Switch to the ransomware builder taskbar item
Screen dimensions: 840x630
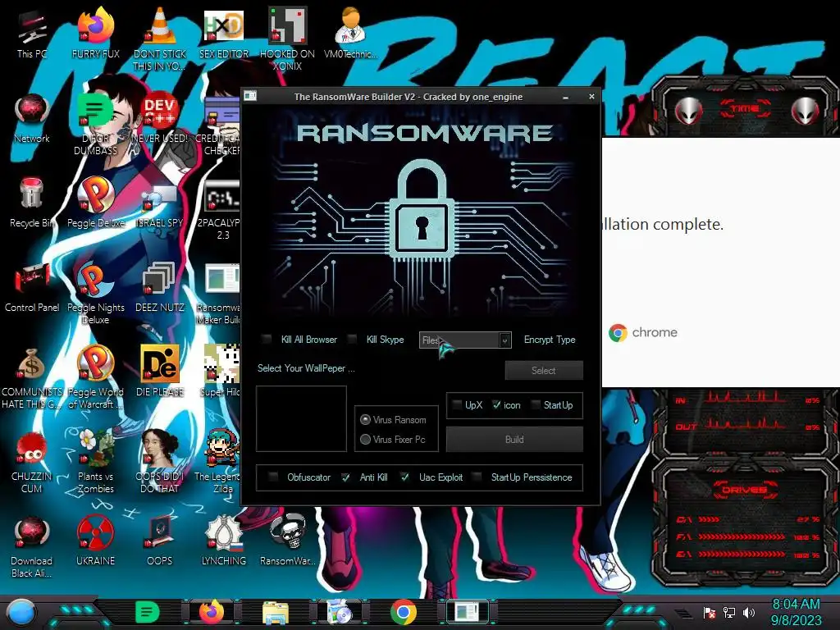(468, 612)
